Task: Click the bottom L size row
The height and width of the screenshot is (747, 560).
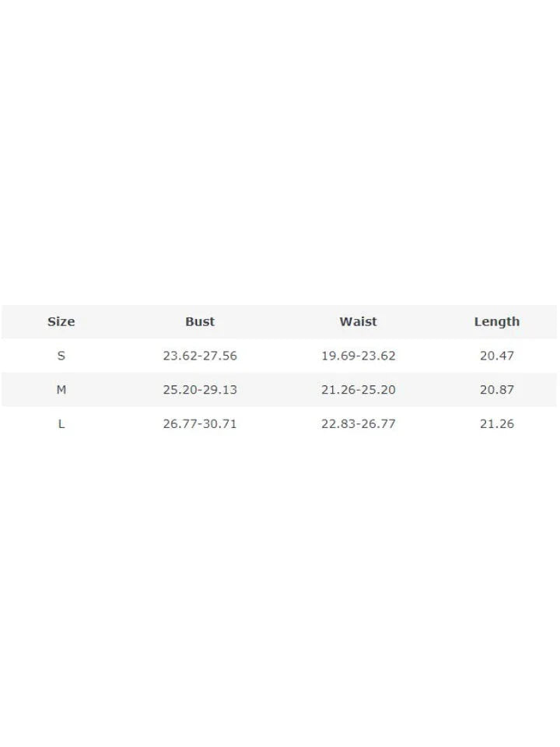Action: coord(280,424)
